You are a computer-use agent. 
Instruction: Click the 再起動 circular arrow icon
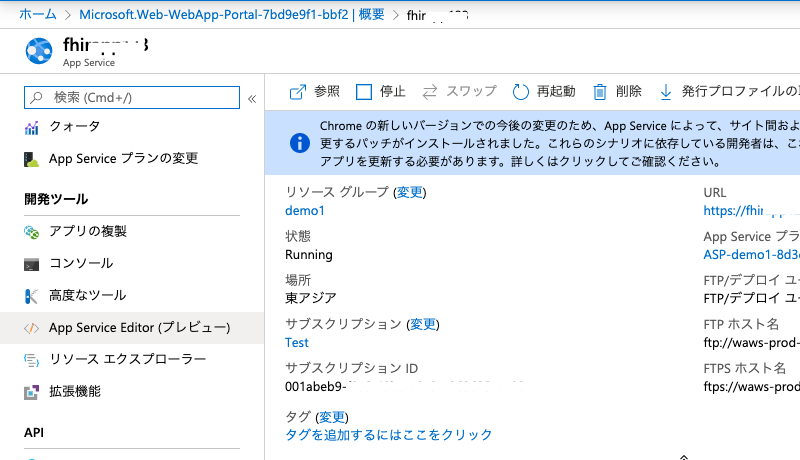520,92
